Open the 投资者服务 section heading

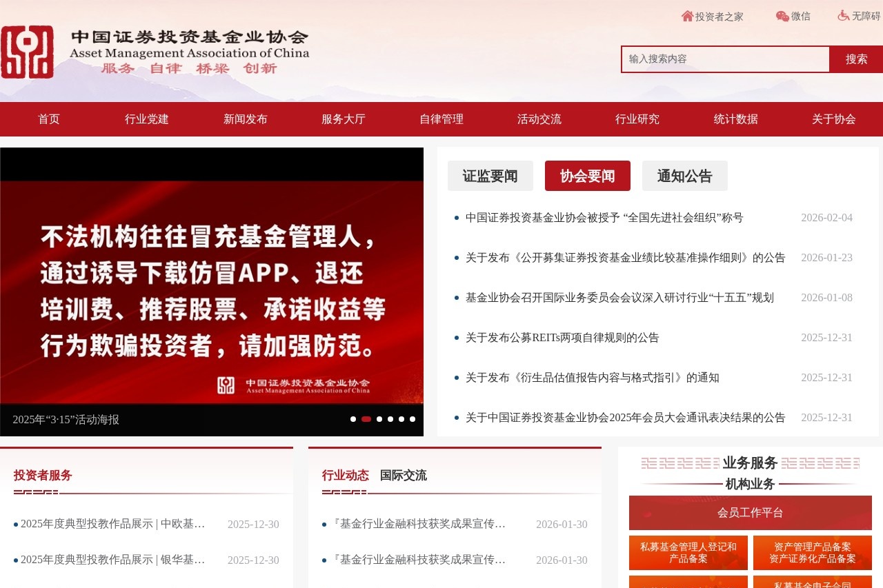point(43,475)
